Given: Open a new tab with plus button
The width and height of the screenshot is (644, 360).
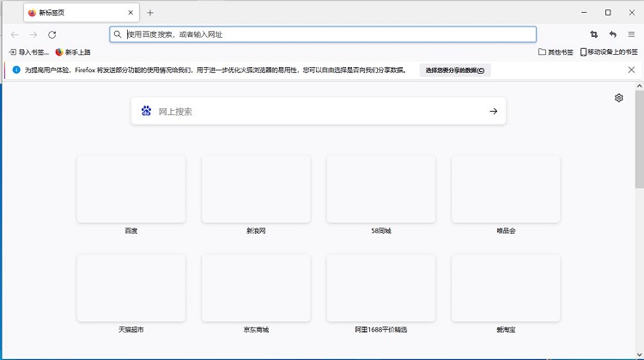Looking at the screenshot, I should (x=150, y=13).
